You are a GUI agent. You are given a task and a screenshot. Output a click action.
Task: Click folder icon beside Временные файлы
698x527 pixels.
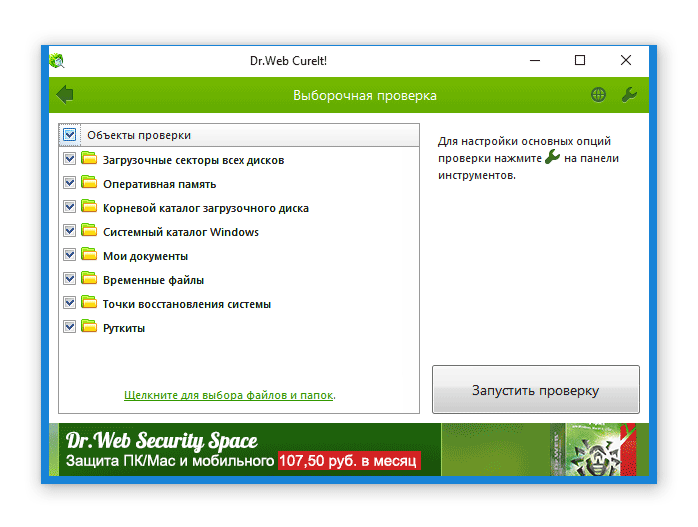tap(89, 279)
